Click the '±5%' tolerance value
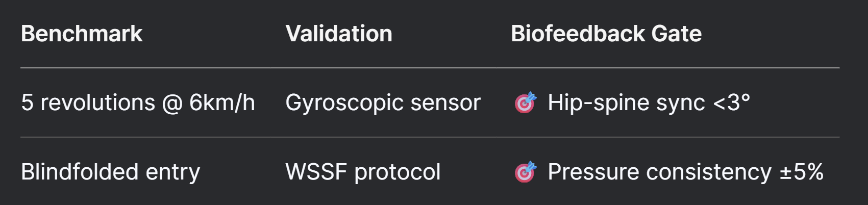The width and height of the screenshot is (868, 205). point(801,172)
